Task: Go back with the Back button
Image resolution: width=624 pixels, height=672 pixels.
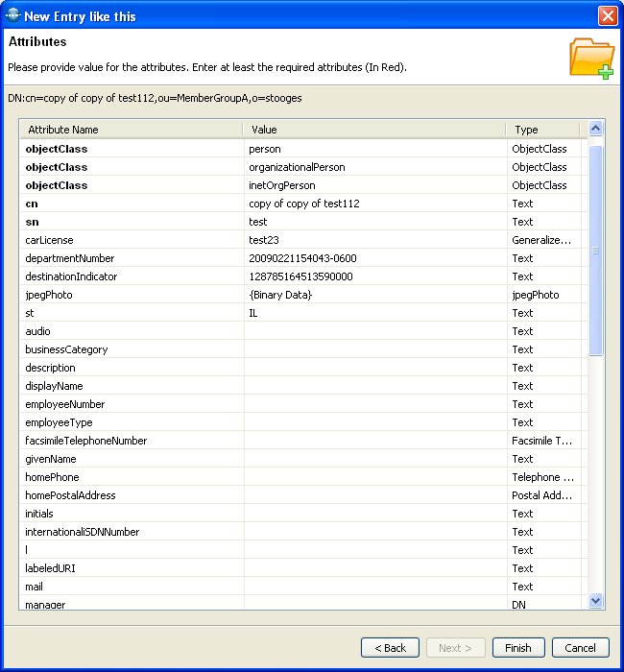Action: (x=391, y=648)
